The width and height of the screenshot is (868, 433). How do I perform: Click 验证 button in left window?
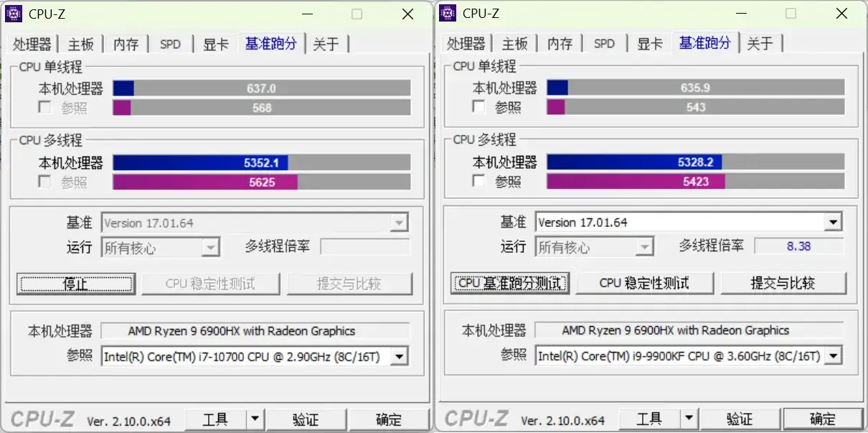[306, 419]
